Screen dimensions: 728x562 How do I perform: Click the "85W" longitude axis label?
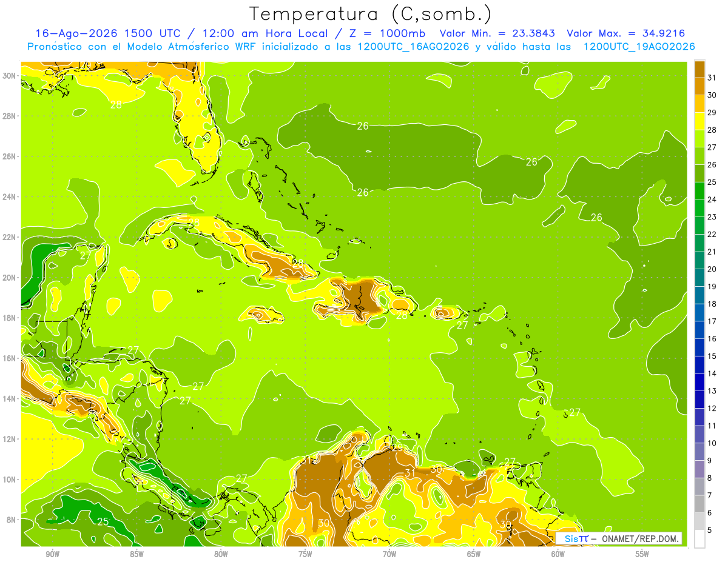coord(136,554)
